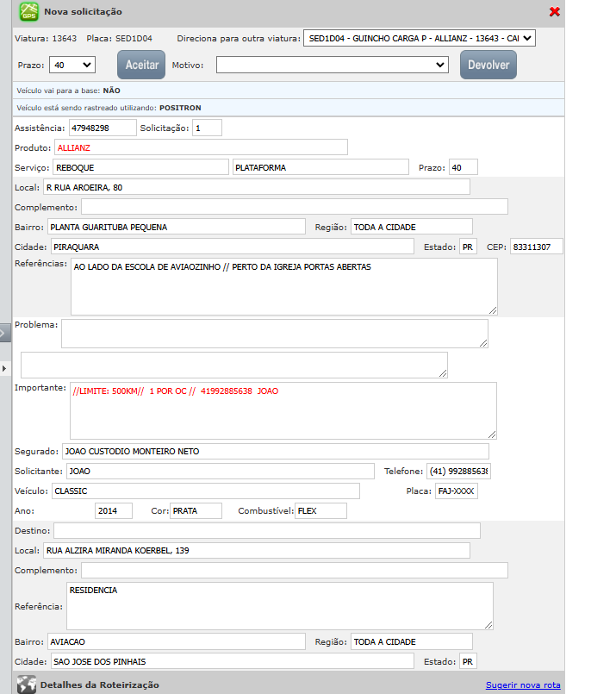This screenshot has width=616, height=694.
Task: Open the top Prazo dropdown showing 40
Action: [73, 65]
